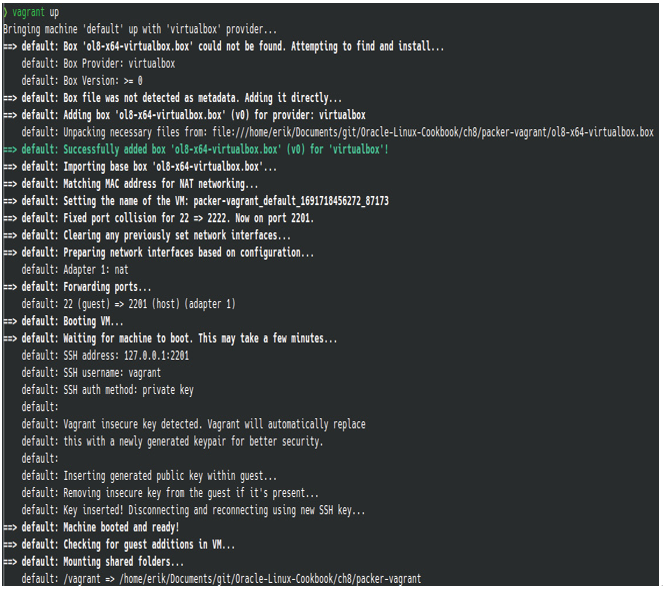
Task: Click the green prompt arrow before vagrant
Action: point(6,12)
